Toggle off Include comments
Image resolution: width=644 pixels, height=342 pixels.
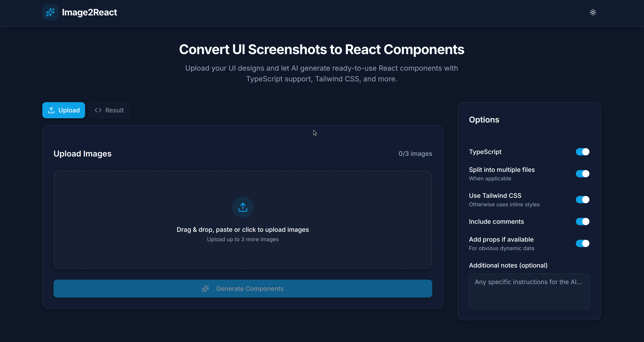(582, 222)
